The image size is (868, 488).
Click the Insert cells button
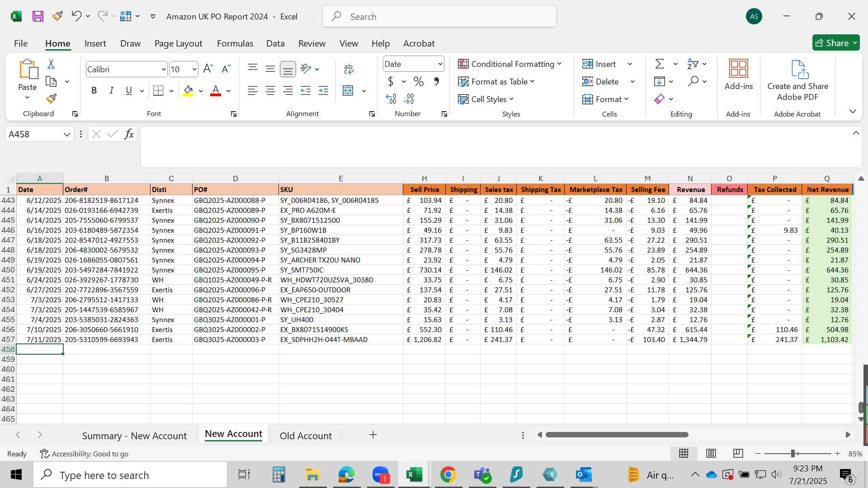pyautogui.click(x=599, y=64)
